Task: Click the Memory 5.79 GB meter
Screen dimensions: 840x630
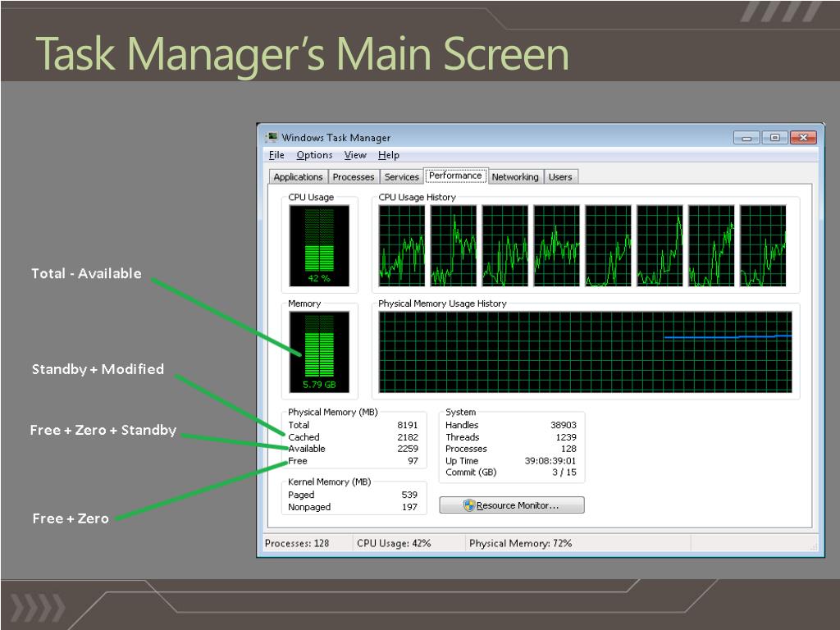Action: pyautogui.click(x=319, y=352)
